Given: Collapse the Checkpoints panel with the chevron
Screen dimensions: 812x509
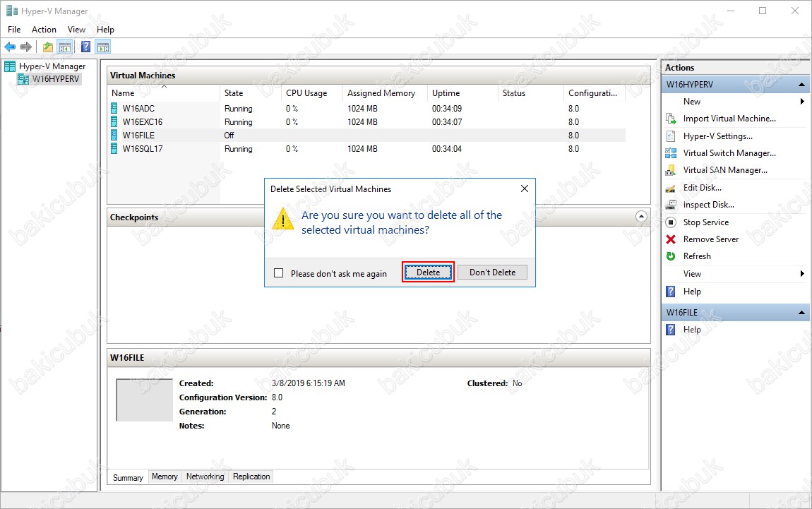Looking at the screenshot, I should [641, 217].
